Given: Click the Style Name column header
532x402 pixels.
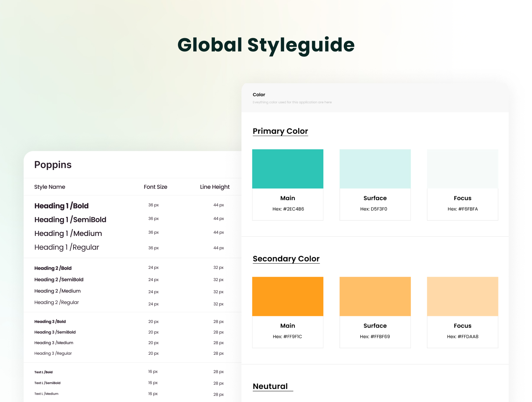Looking at the screenshot, I should pyautogui.click(x=50, y=187).
